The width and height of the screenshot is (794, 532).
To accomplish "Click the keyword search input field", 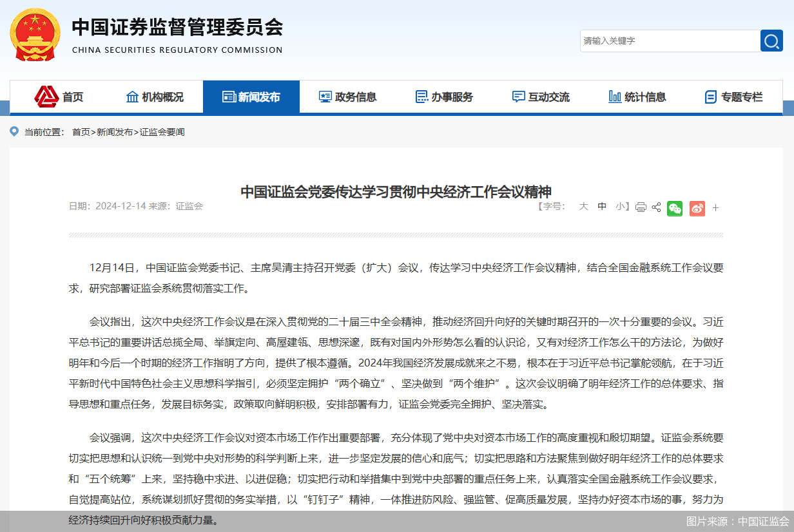I will click(x=670, y=41).
